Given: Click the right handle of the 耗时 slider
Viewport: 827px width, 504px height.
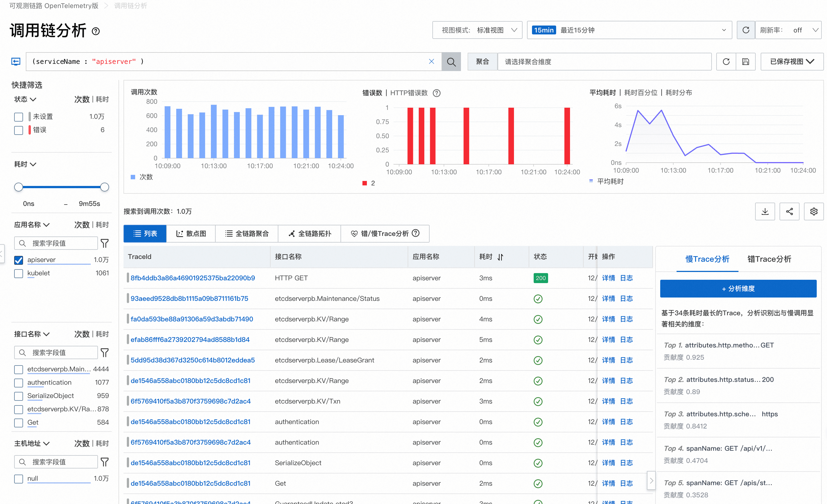Looking at the screenshot, I should click(x=105, y=187).
